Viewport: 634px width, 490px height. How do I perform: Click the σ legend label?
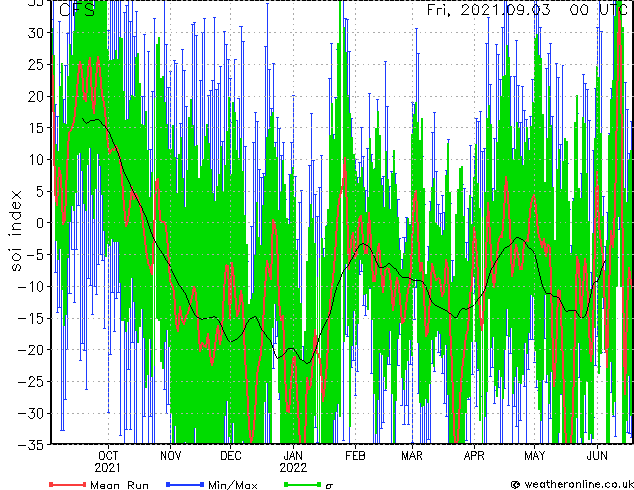329,486
